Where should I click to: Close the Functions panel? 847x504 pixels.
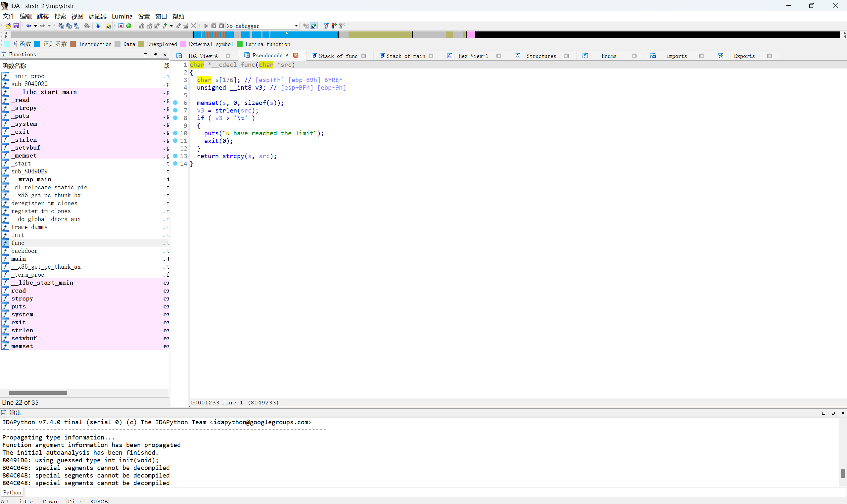[x=165, y=55]
